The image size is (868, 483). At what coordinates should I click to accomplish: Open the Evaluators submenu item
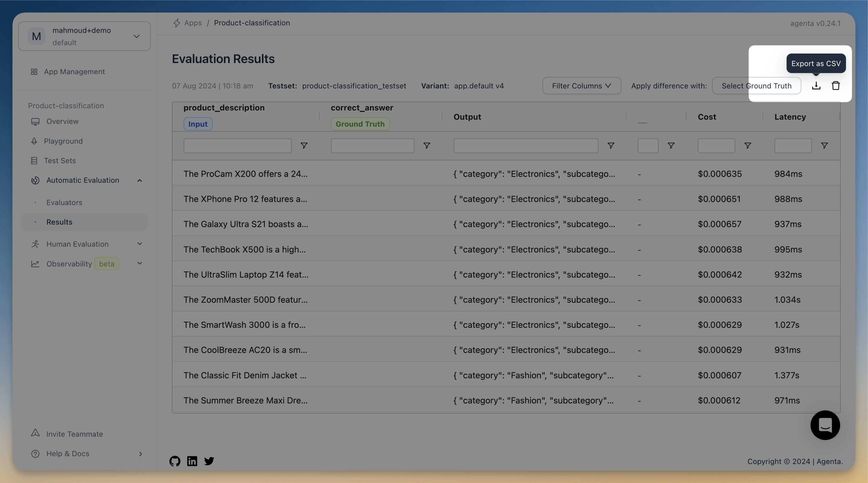tap(64, 203)
